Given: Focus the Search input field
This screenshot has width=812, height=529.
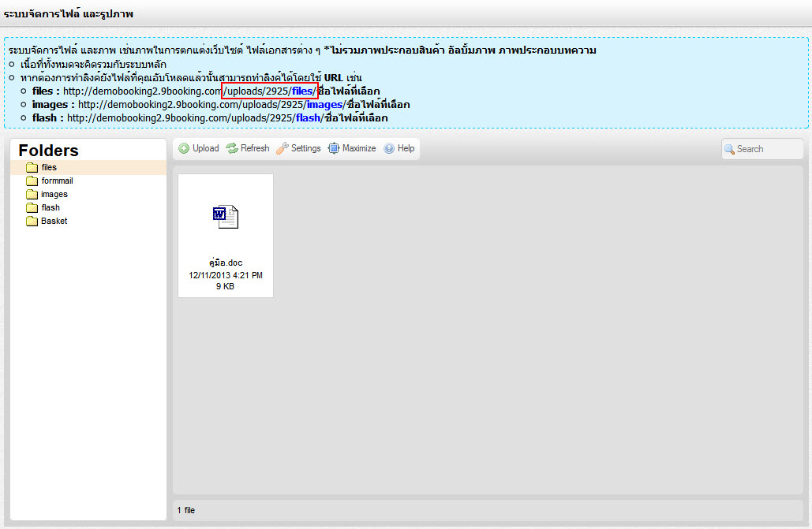Looking at the screenshot, I should point(767,149).
